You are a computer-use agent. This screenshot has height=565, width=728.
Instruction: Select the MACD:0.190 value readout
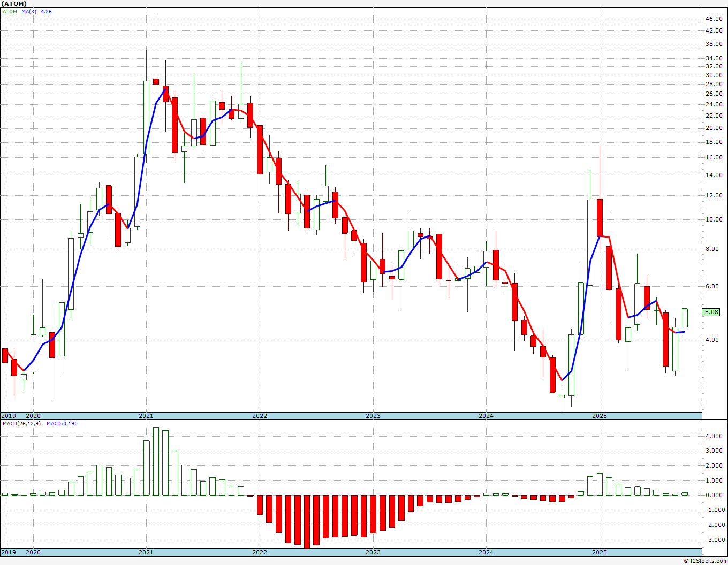pyautogui.click(x=62, y=424)
